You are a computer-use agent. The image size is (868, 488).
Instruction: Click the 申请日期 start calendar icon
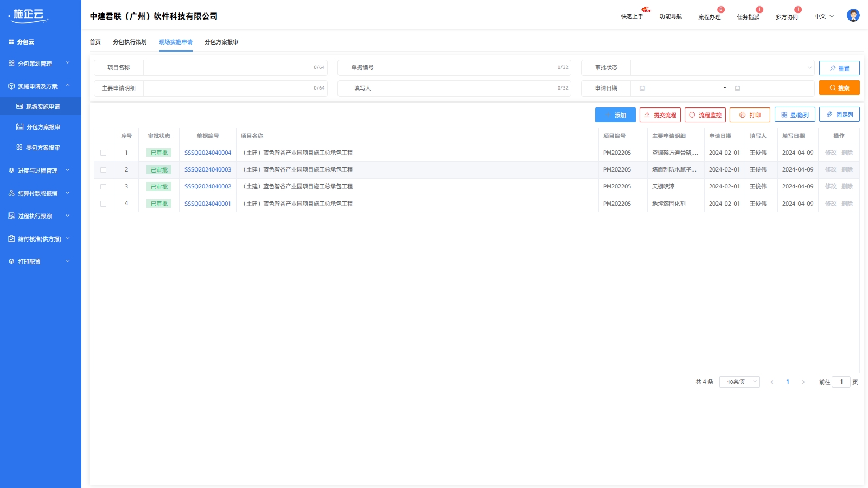coord(642,88)
